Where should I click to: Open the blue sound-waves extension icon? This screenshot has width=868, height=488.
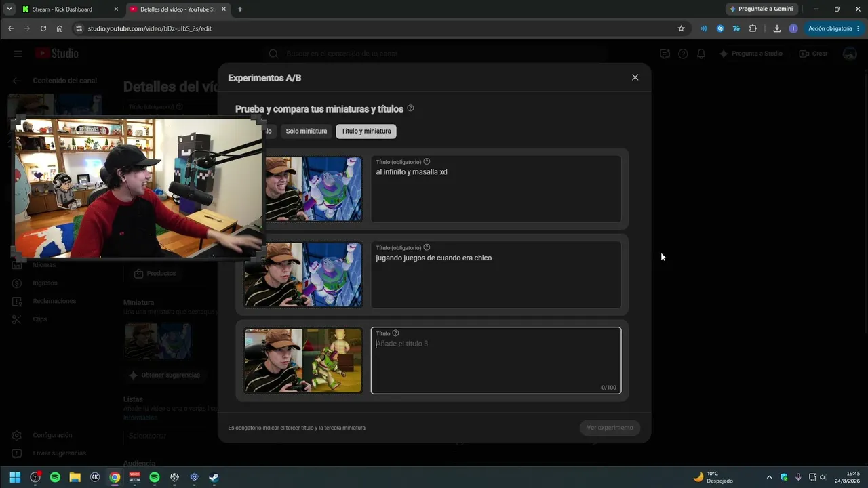coord(703,28)
